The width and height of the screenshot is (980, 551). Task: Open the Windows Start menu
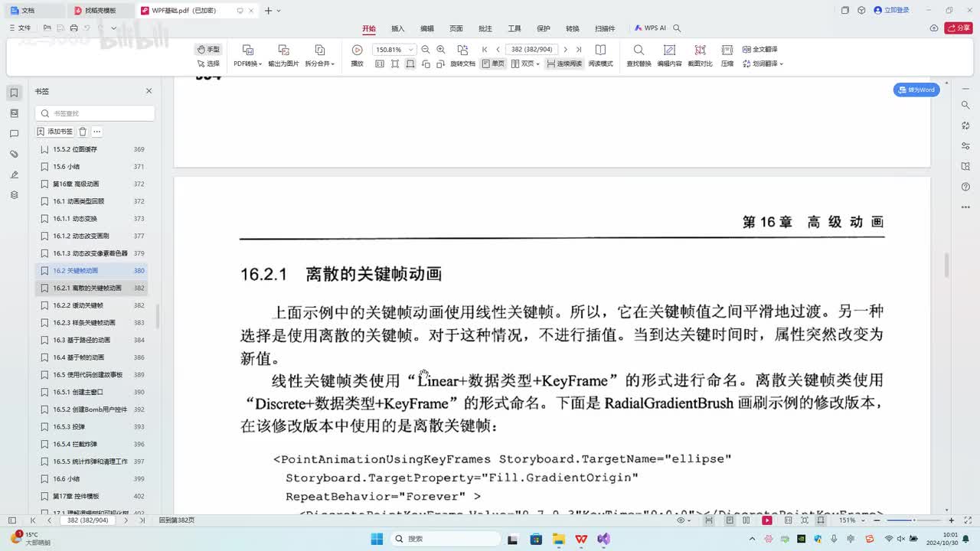click(377, 539)
